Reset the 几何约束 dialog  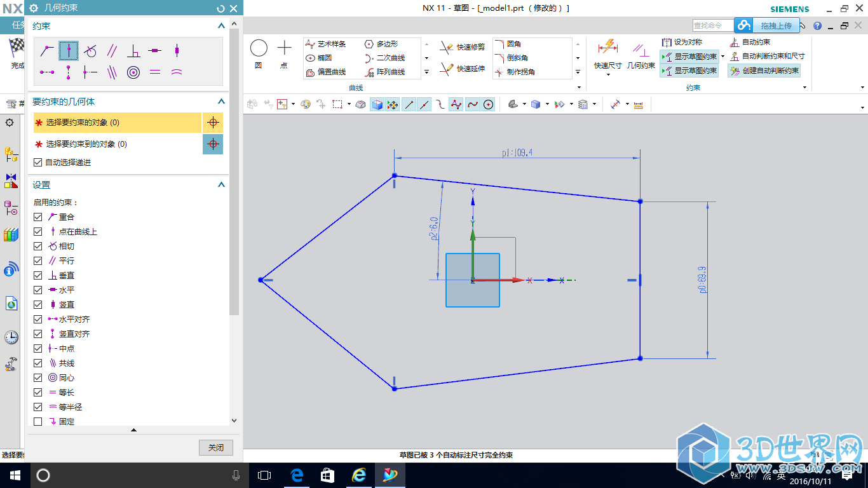tap(220, 8)
